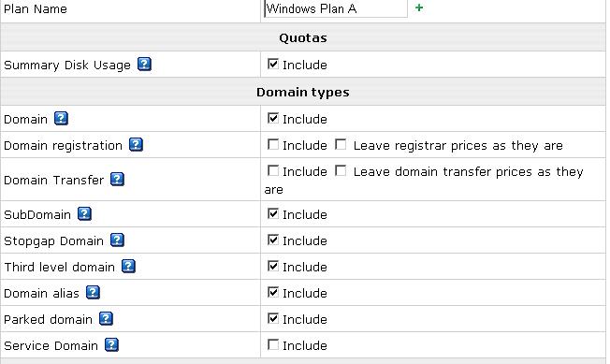Enable Include for Service Domain
The width and height of the screenshot is (610, 364).
(273, 344)
